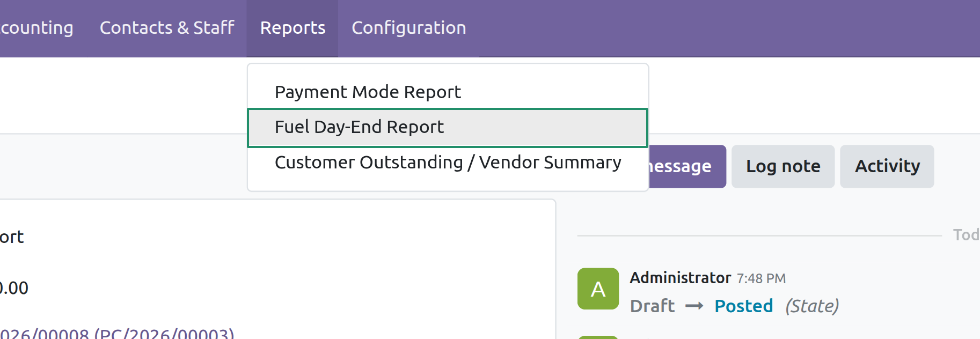980x339 pixels.
Task: Open the Accounting menu at the bar's edge
Action: 36,28
